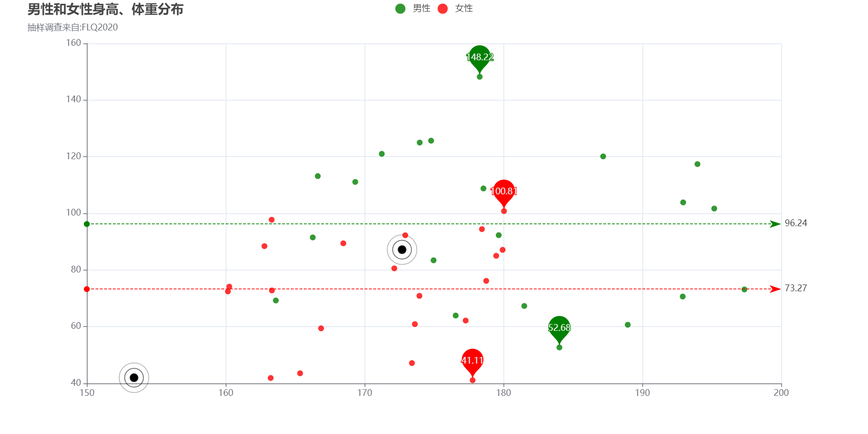This screenshot has height=434, width=868.
Task: Click the black ripple point in the chart center
Action: tap(402, 249)
